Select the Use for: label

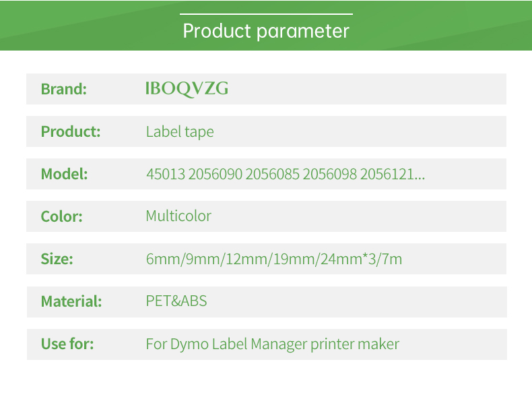tap(67, 344)
